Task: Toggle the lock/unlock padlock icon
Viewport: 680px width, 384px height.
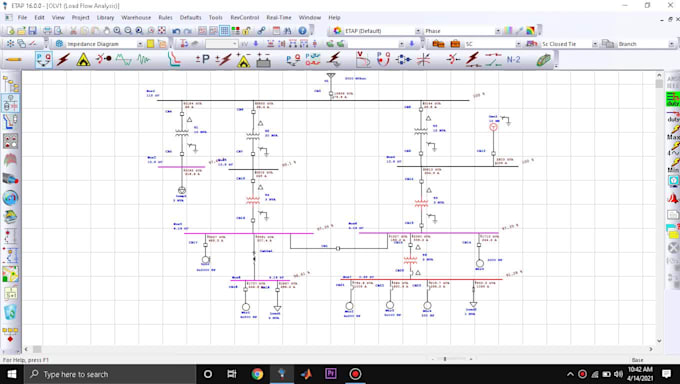Action: coord(246,31)
